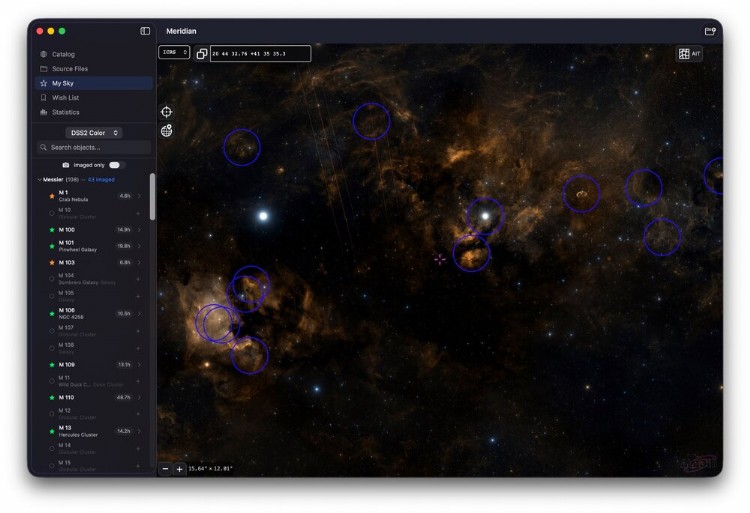Click the crosshair target recenter icon
Screen dimensions: 750x513
point(166,112)
